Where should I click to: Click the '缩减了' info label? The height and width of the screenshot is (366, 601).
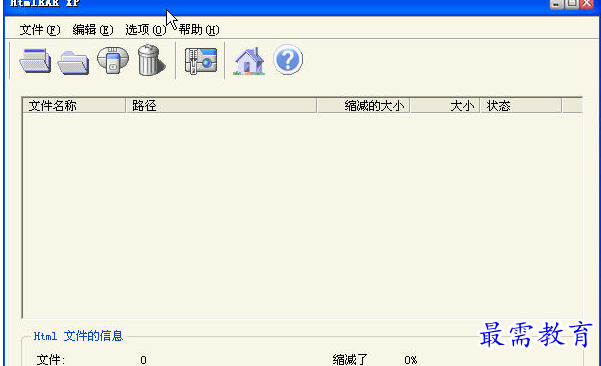[350, 360]
